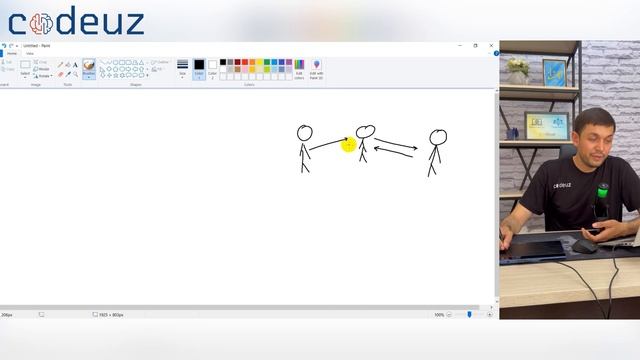Image resolution: width=640 pixels, height=360 pixels.
Task: Choose the Hexagon shape
Action: coord(122,69)
